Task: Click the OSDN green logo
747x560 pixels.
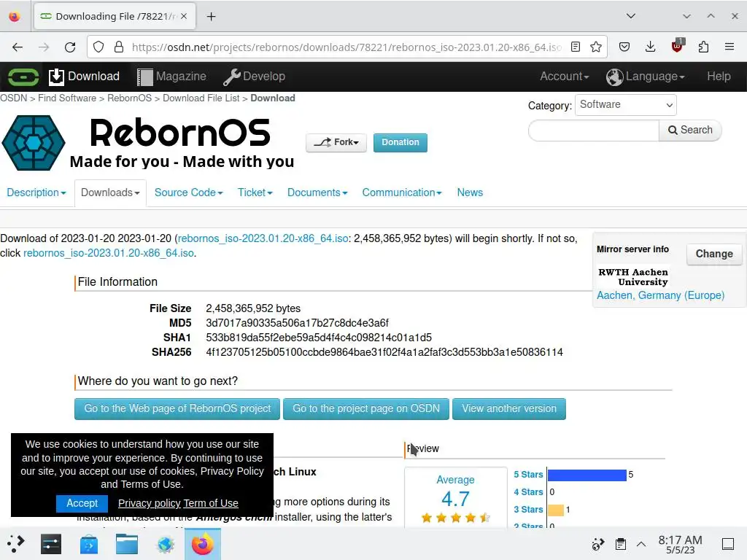Action: pyautogui.click(x=23, y=77)
